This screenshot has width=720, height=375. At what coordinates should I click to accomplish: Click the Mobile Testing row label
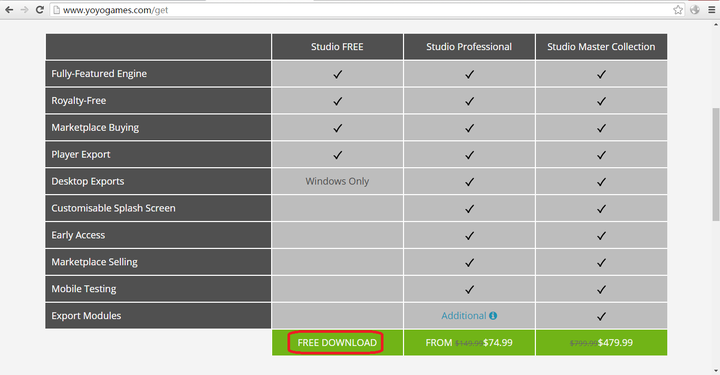[84, 289]
